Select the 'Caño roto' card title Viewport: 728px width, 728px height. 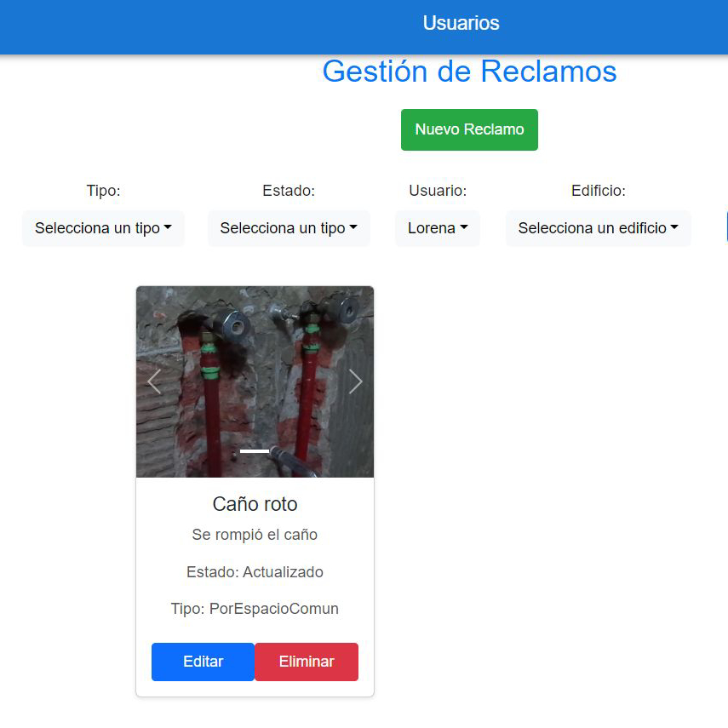pos(255,504)
